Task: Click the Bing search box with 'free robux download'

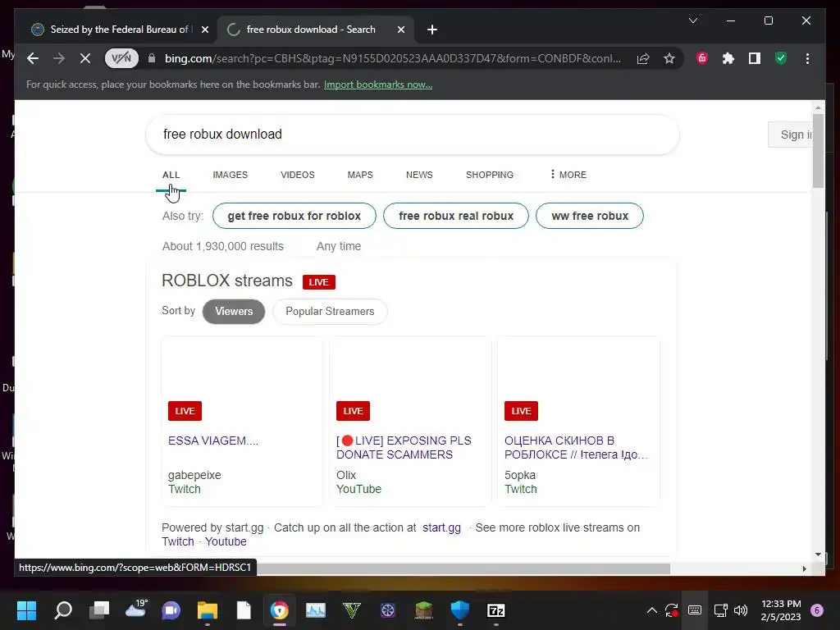Action: (413, 135)
